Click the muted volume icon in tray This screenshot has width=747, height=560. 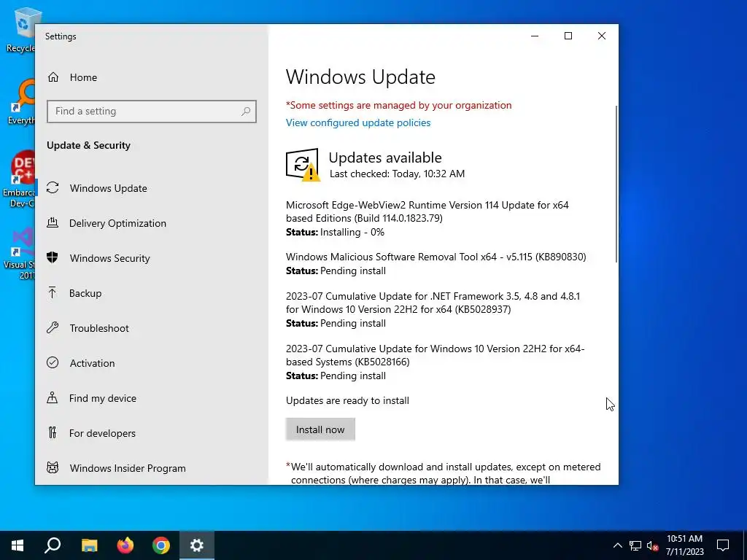point(652,545)
